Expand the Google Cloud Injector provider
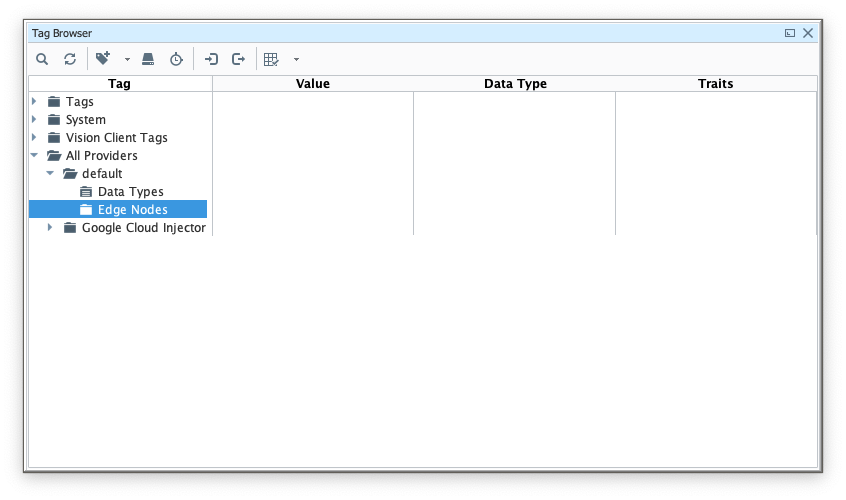The height and width of the screenshot is (500, 846). click(x=50, y=227)
